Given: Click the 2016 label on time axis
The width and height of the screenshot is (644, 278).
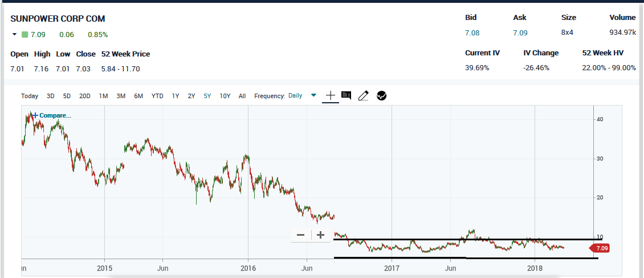Looking at the screenshot, I should 248,268.
